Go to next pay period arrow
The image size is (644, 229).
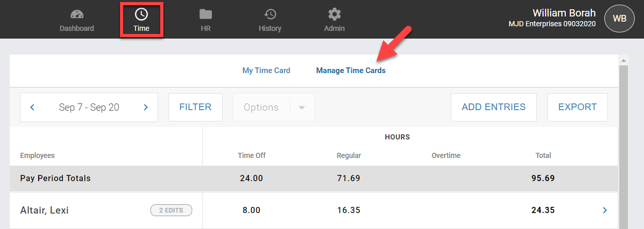pos(146,108)
